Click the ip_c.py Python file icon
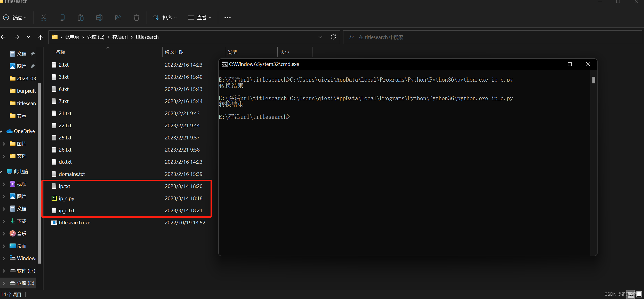This screenshot has width=644, height=299. point(54,198)
